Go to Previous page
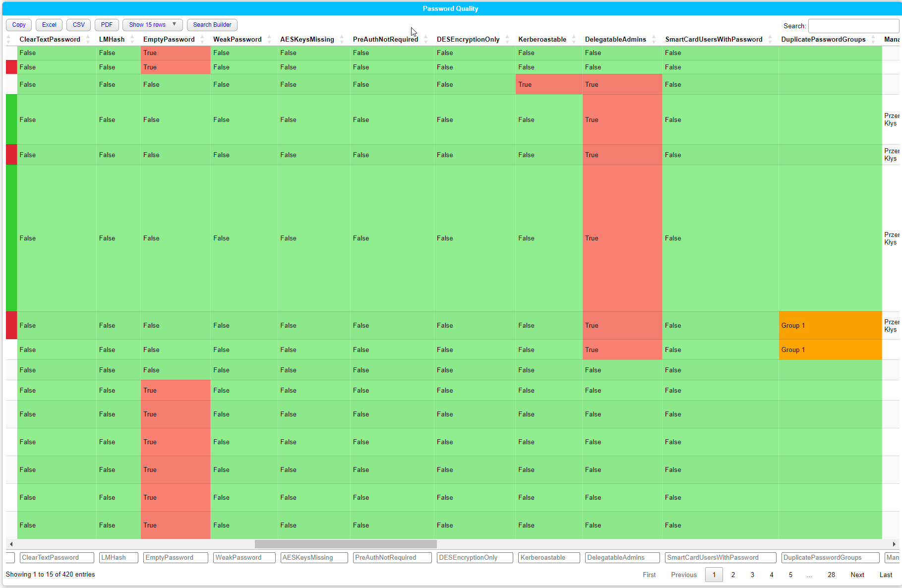This screenshot has height=588, width=902. click(684, 575)
